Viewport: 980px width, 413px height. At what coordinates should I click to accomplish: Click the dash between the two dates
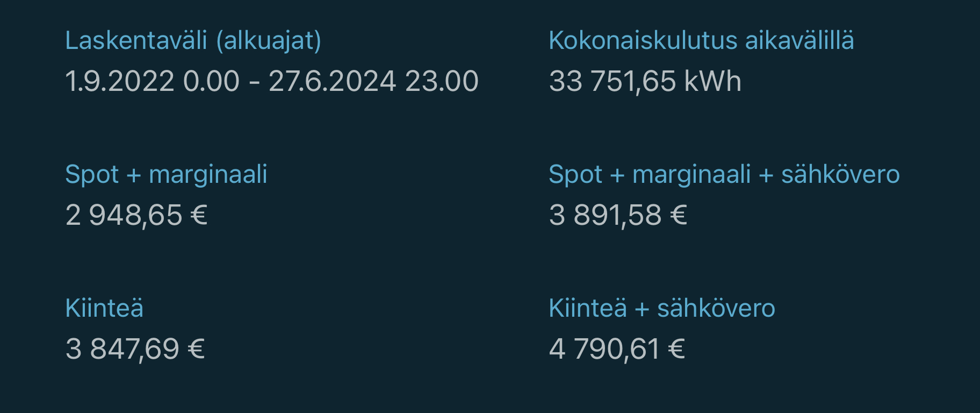pos(254,82)
